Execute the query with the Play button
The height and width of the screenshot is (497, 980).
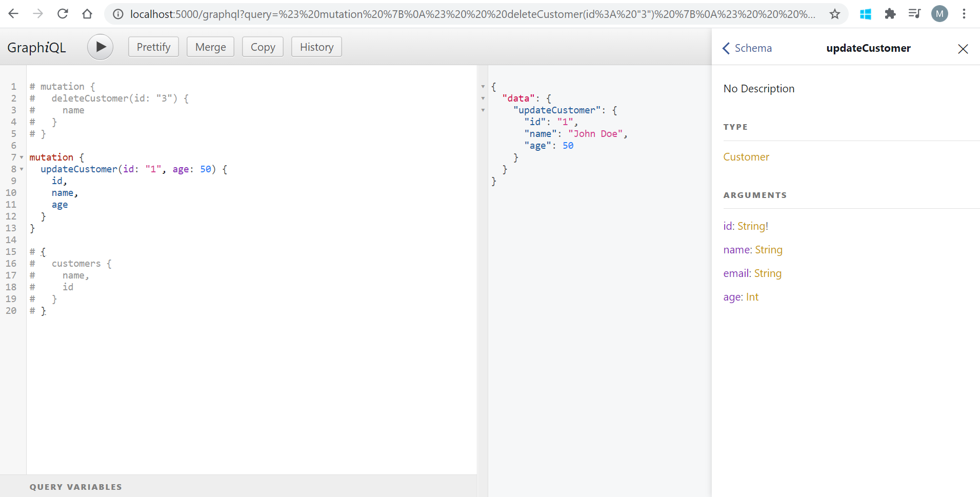point(100,47)
